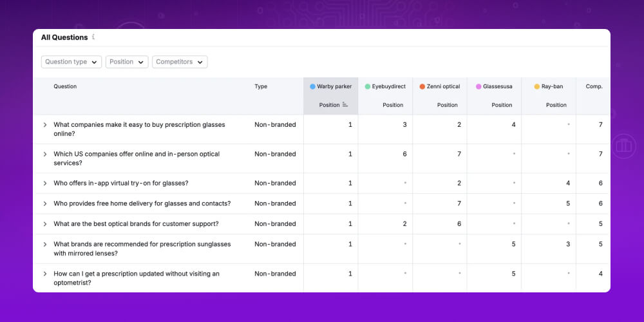Expand the best optical brands question row

click(44, 224)
